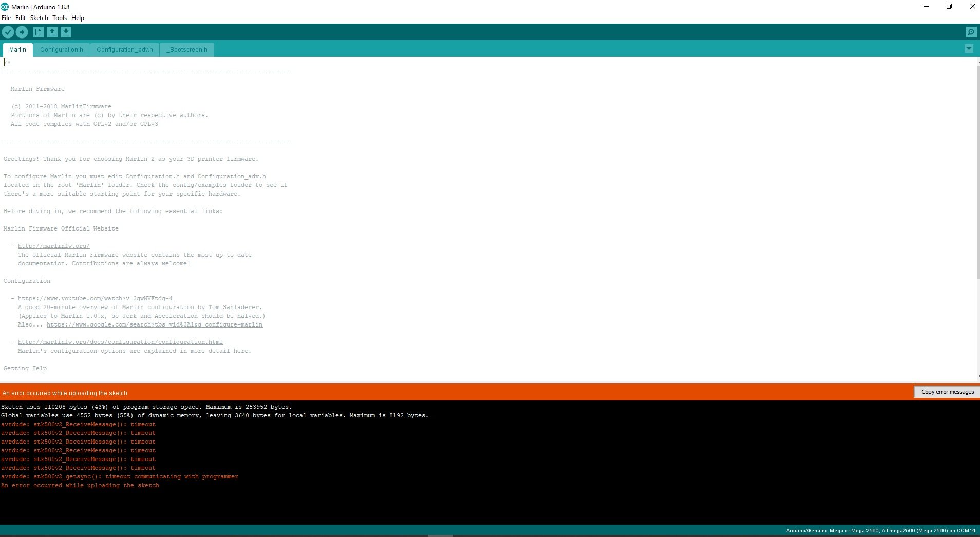Close the Arduino IDE window
980x537 pixels.
(x=972, y=7)
